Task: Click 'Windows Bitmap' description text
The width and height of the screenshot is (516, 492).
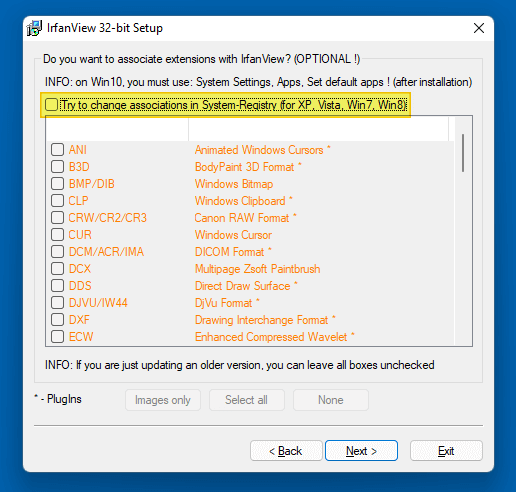Action: pos(234,184)
